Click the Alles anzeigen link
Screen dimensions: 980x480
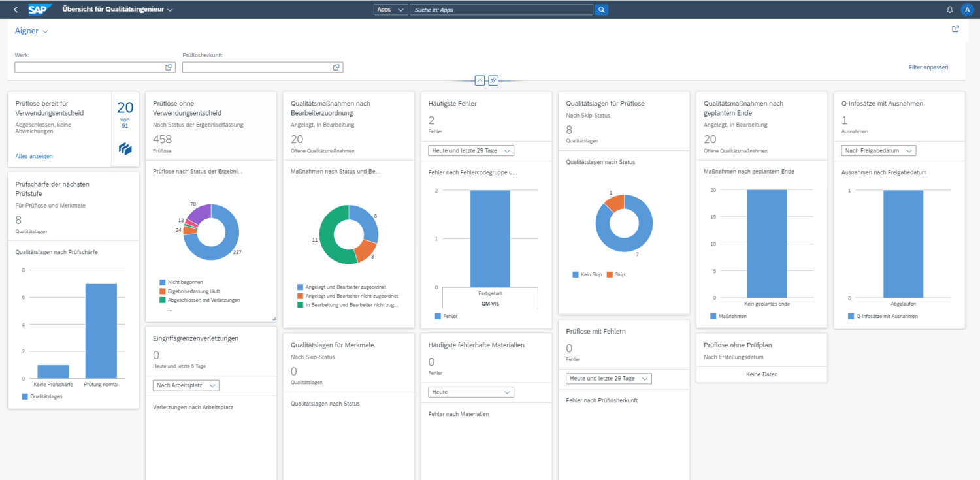(34, 156)
